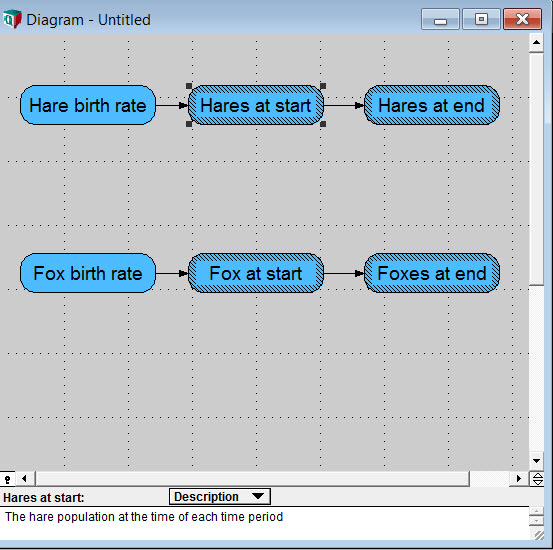Open the Description attribute dropdown
Screen dimensions: 553x550
tap(220, 497)
